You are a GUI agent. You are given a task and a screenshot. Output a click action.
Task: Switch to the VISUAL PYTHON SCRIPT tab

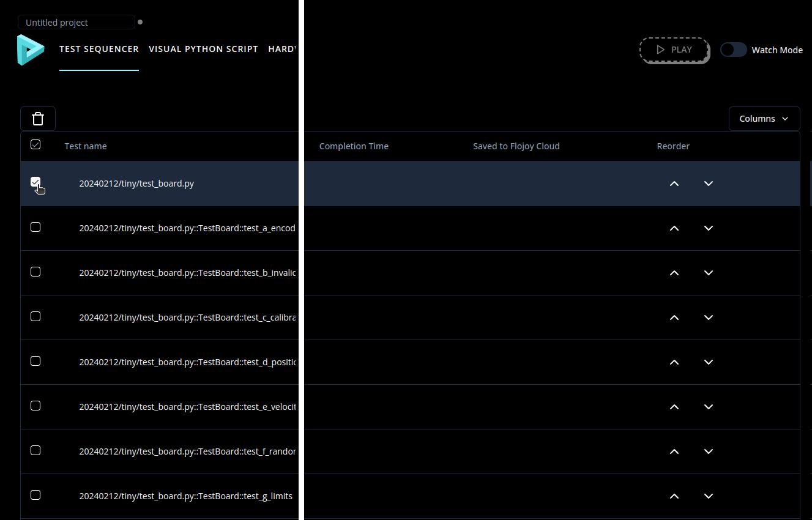coord(203,49)
